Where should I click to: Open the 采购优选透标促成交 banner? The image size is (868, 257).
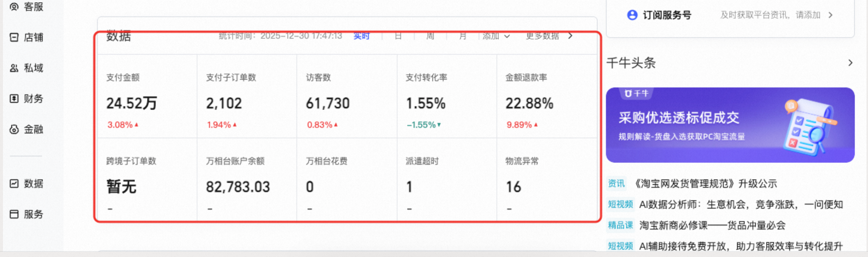coord(730,125)
